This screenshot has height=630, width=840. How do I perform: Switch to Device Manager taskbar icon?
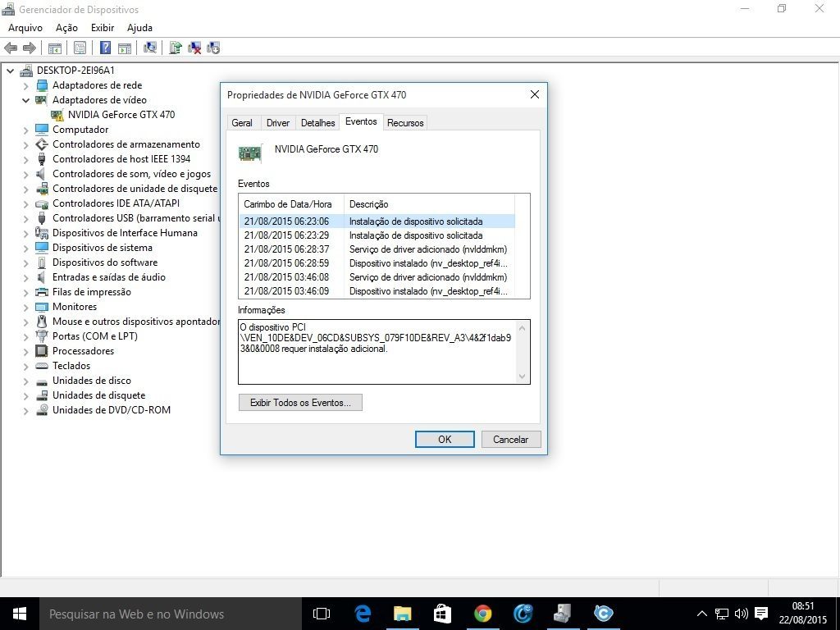(562, 614)
